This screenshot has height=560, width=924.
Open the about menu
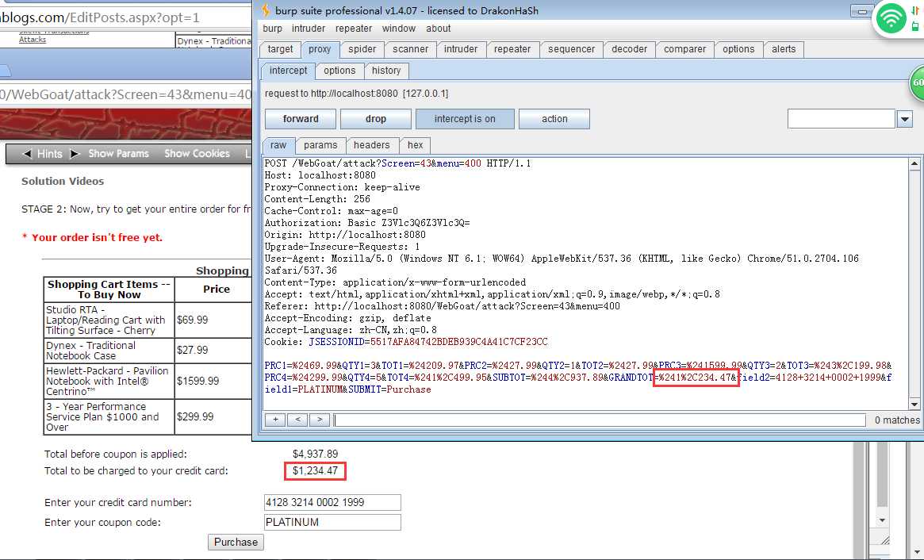click(439, 29)
